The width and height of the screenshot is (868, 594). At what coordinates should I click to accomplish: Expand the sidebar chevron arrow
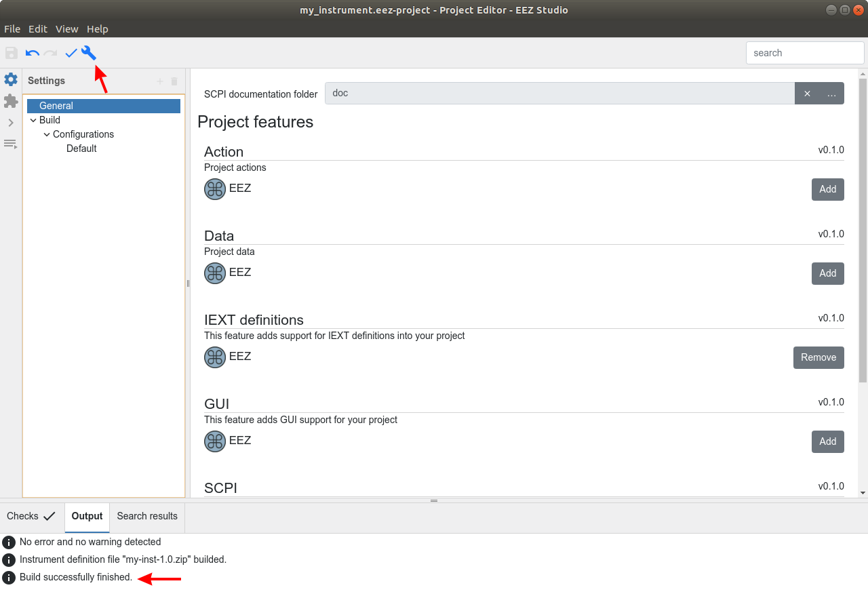[x=10, y=123]
